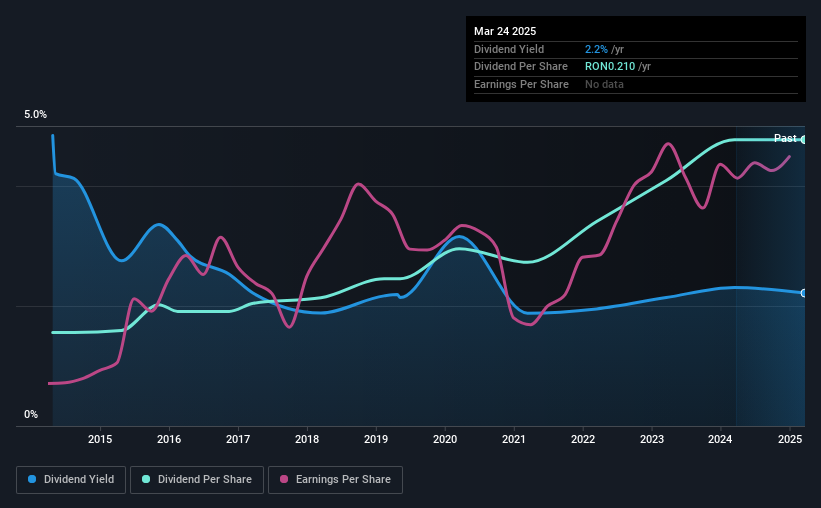Click the pink Earnings Per Share legend dot

click(284, 479)
